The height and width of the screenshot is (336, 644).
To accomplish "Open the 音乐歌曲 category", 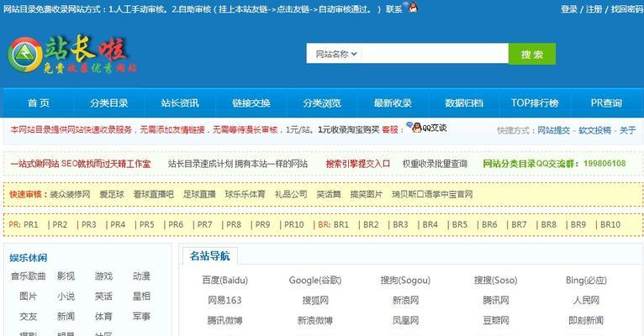I will coord(28,276).
